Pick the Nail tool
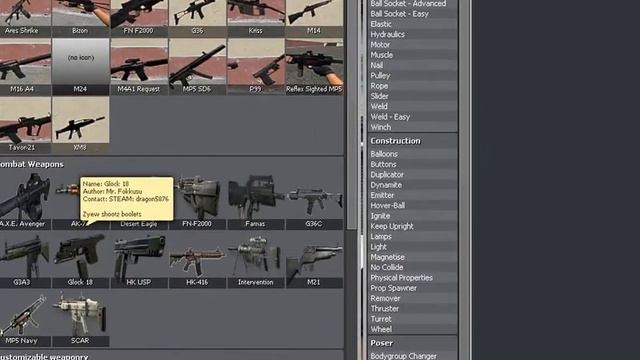 click(x=412, y=65)
